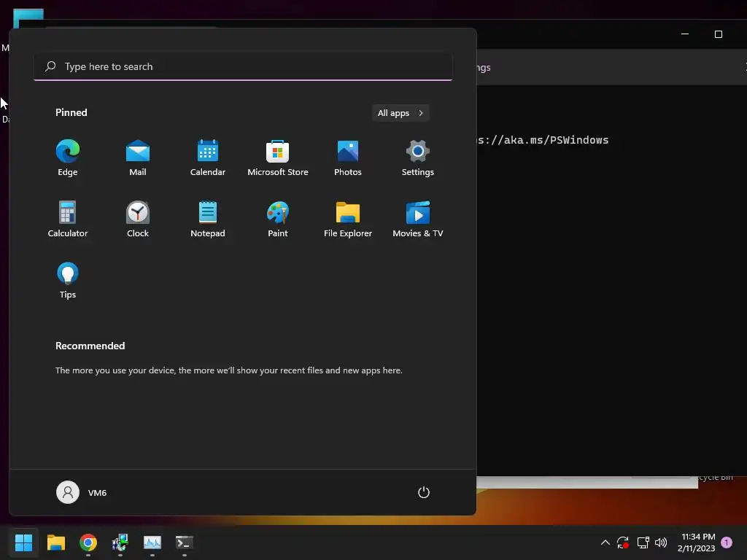Launch Movies & TV app

pos(418,219)
